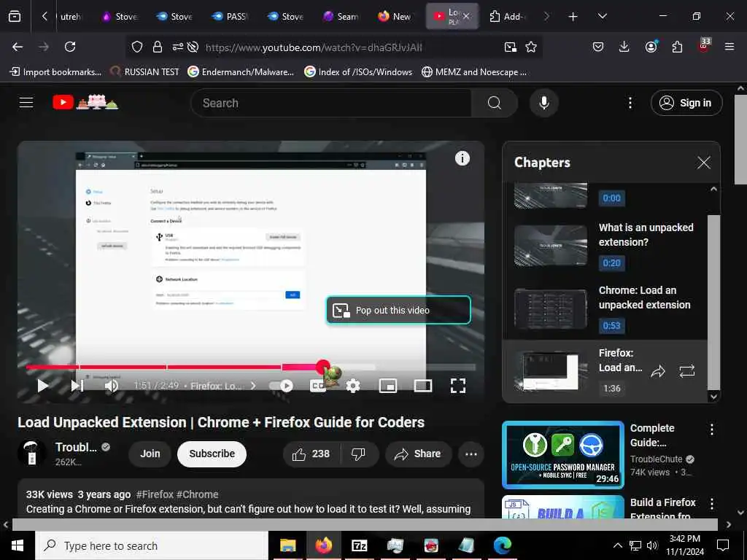Close the Chapters panel
747x560 pixels.
704,163
